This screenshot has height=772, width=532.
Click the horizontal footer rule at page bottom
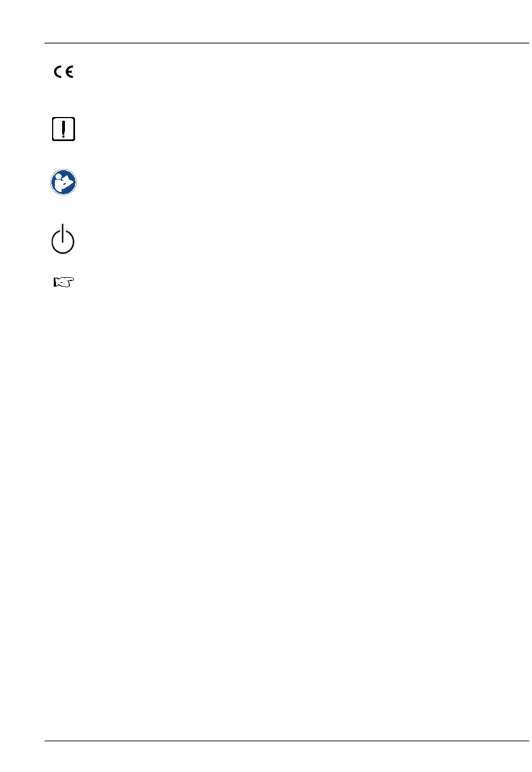(x=287, y=741)
